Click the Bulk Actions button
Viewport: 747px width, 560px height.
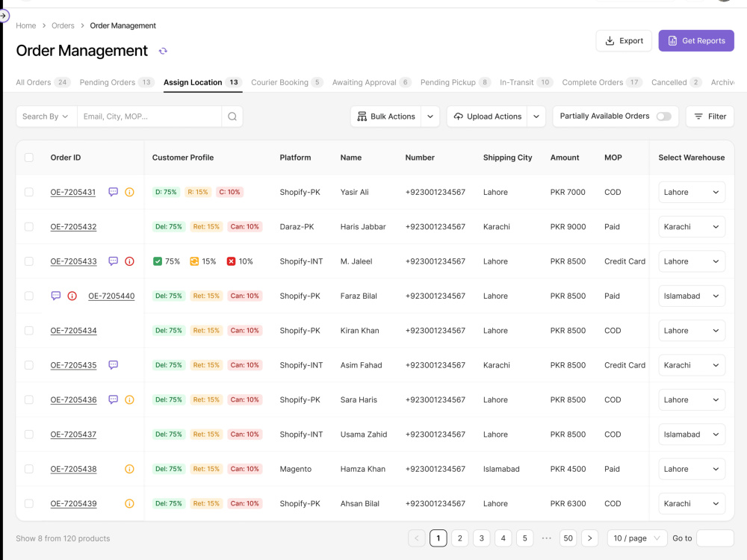pos(386,116)
